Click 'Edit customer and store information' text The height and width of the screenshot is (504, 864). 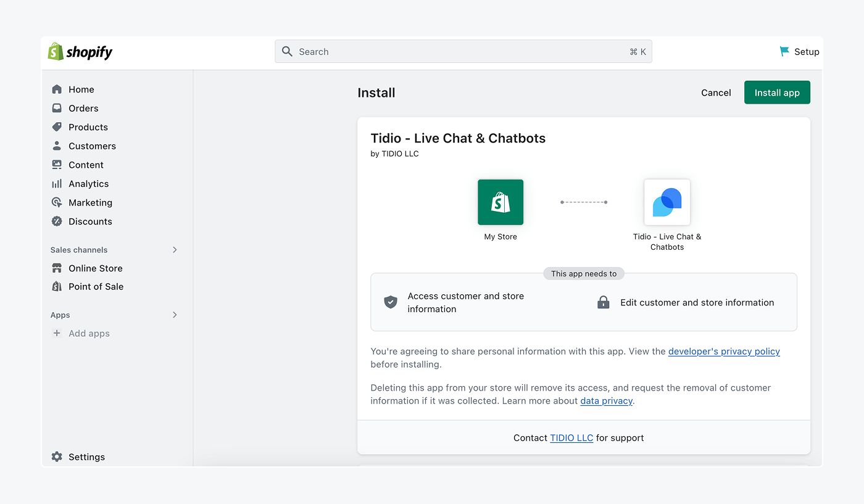click(x=697, y=302)
